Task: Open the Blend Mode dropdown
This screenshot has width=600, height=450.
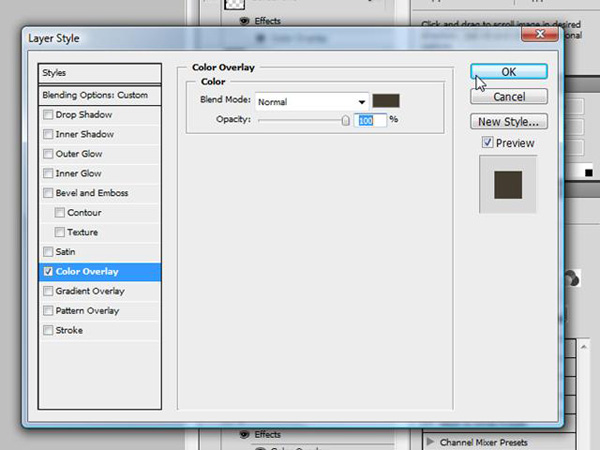Action: click(311, 102)
